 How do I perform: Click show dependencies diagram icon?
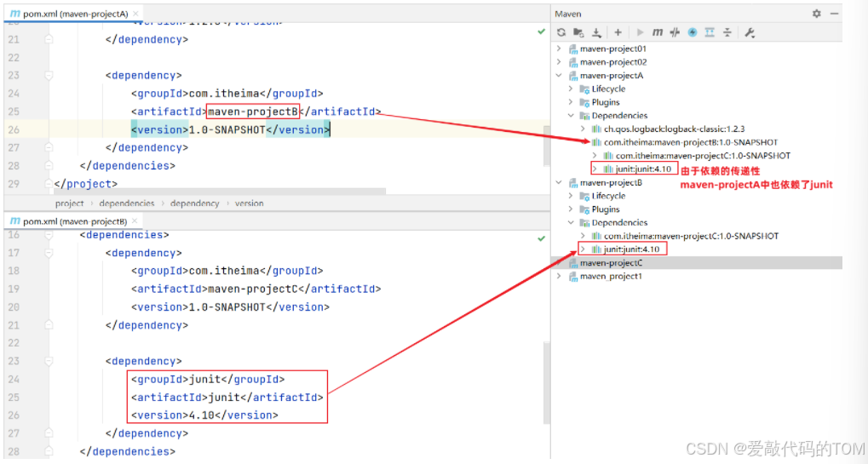[x=710, y=32]
